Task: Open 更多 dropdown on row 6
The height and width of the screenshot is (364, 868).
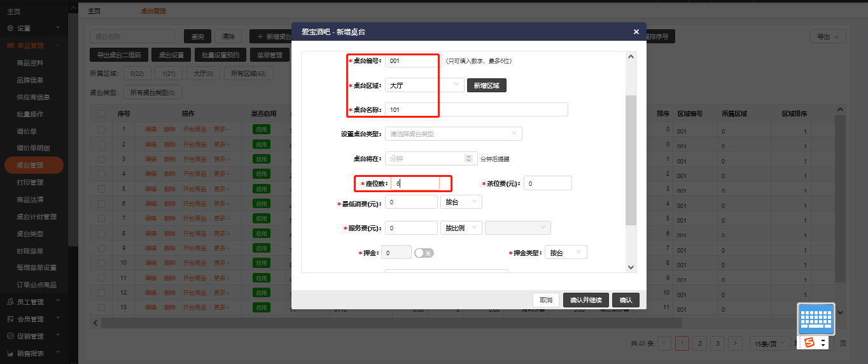Action: tap(222, 204)
